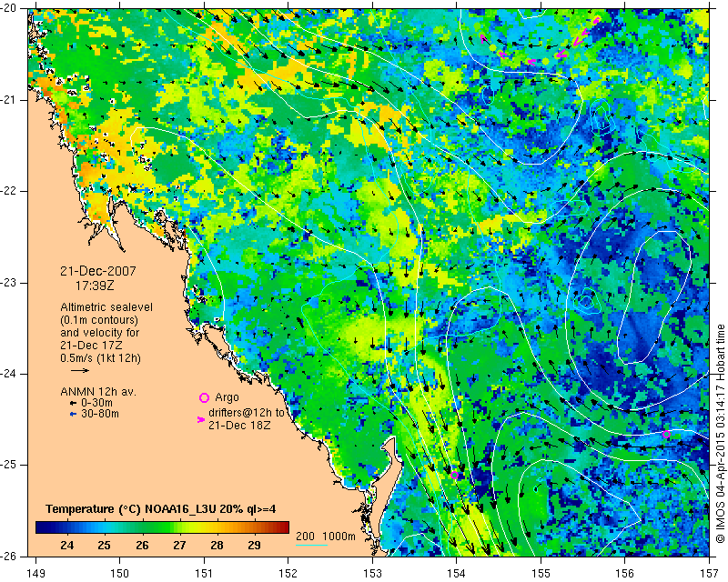Click the 'Altimetric sealevel' legend line
This screenshot has height=582, width=728.
[106, 307]
